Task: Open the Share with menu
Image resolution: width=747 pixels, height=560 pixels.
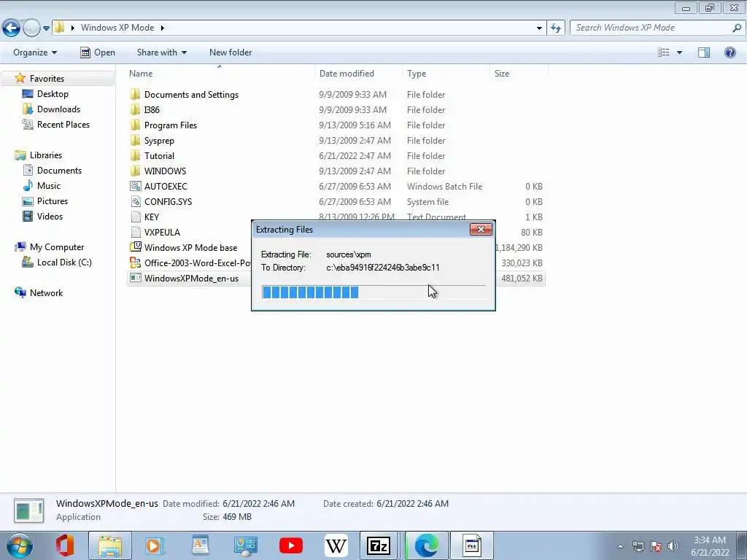Action: pos(161,52)
